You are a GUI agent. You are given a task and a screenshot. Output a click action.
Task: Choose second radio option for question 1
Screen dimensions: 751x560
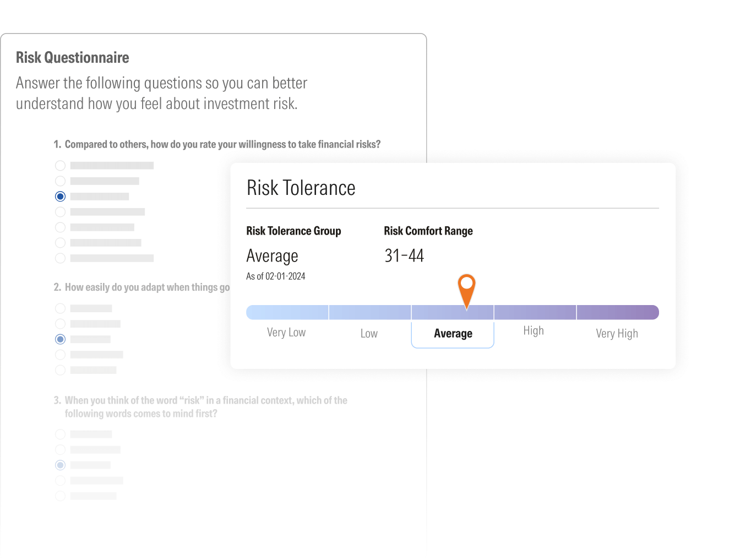(x=61, y=181)
